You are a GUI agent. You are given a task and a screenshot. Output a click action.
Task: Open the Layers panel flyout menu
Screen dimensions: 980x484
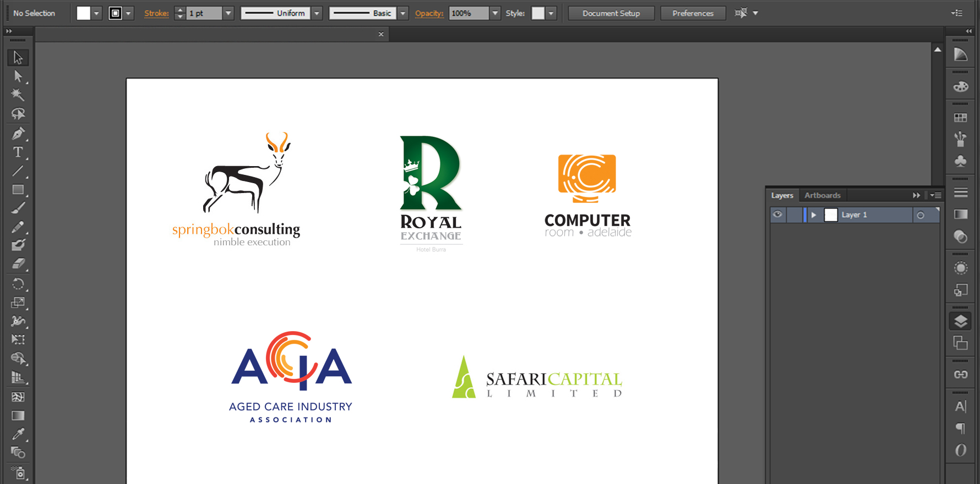pos(935,195)
